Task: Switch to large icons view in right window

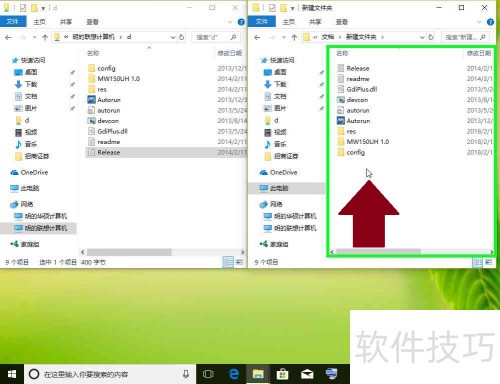Action: pyautogui.click(x=488, y=262)
